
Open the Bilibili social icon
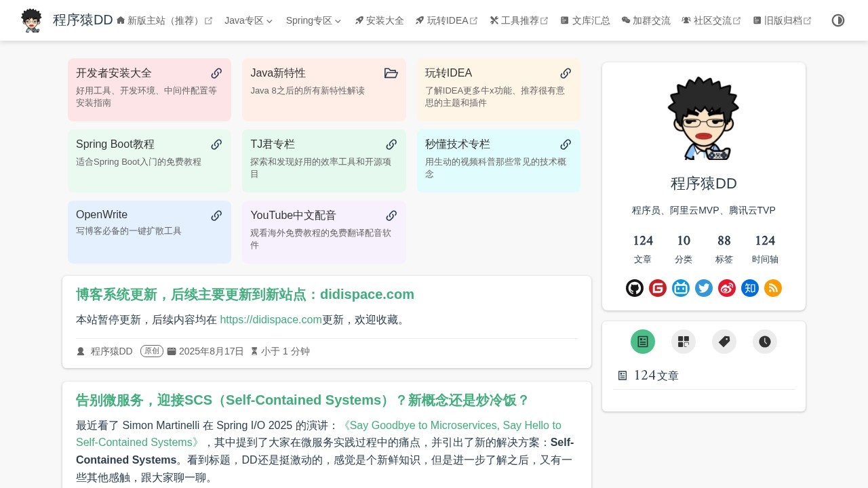click(681, 288)
